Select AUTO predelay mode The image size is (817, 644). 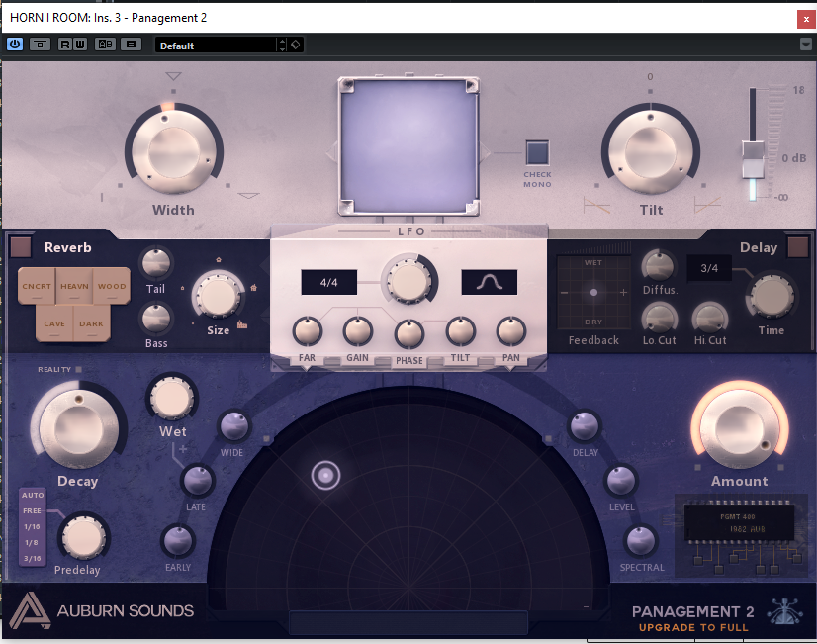pyautogui.click(x=33, y=495)
